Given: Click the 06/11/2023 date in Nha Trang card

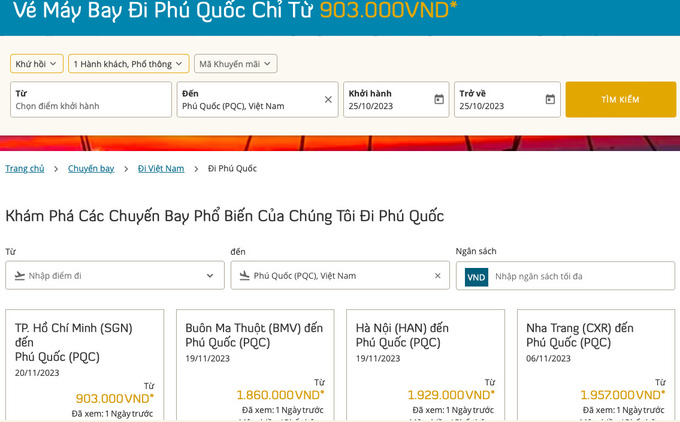Looking at the screenshot, I should click(x=548, y=358).
